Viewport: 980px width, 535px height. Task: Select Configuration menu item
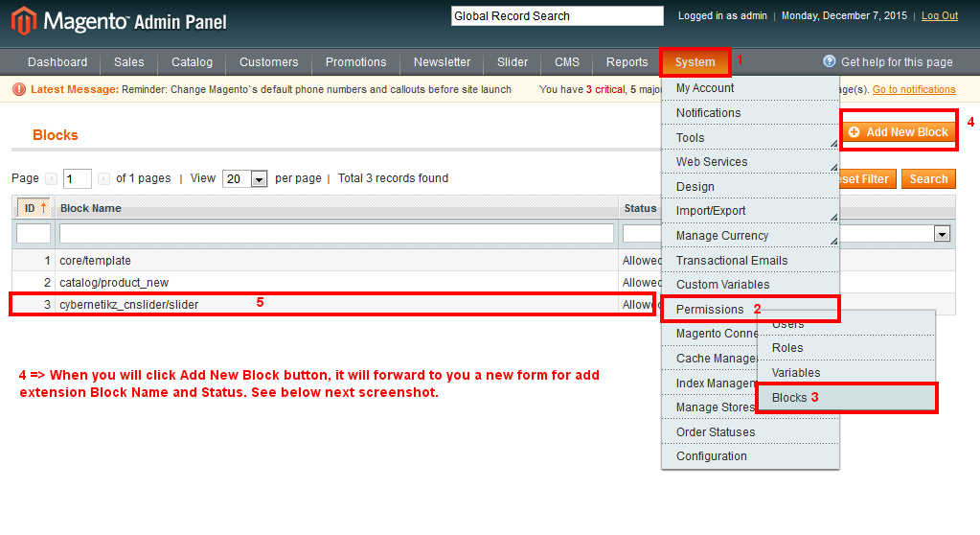point(750,456)
